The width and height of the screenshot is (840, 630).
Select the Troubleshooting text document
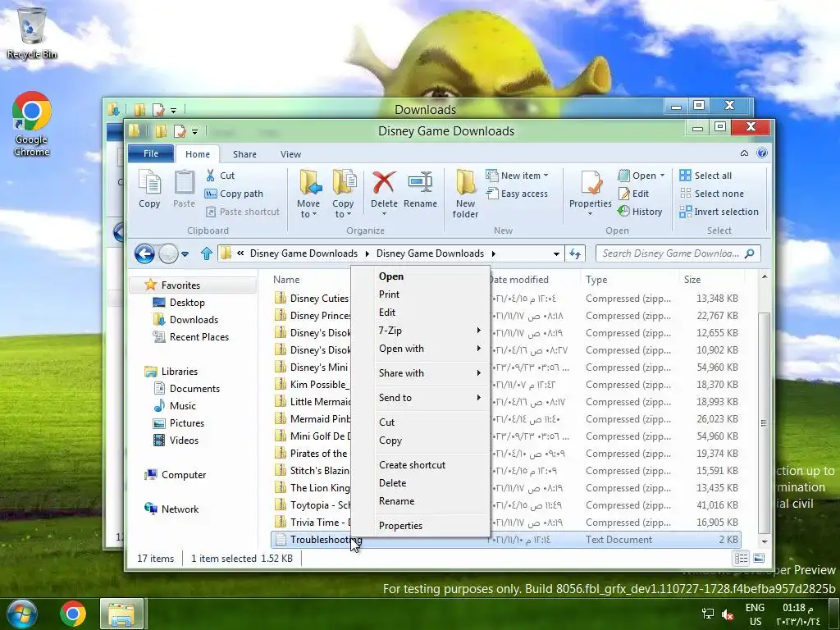point(506,540)
